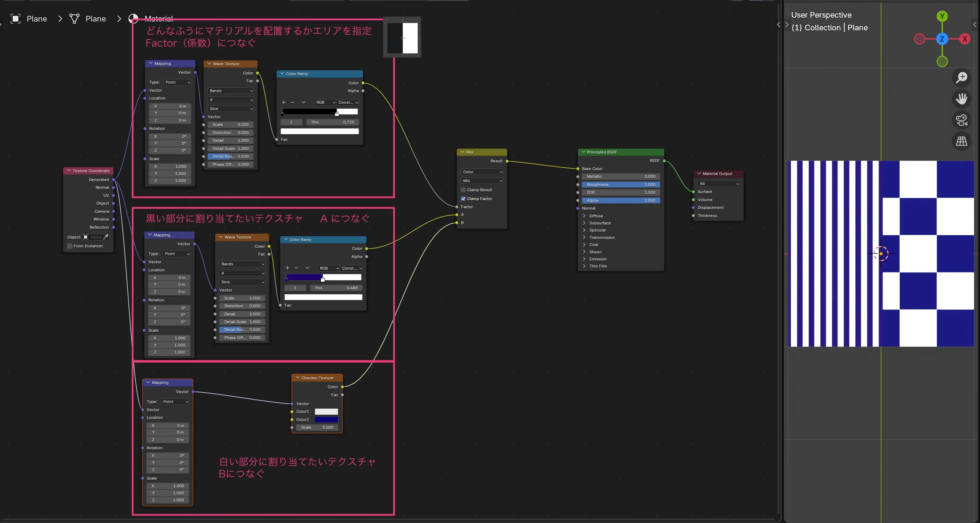Check the From Instancer option
Screen dimensions: 980x523
[x=69, y=246]
